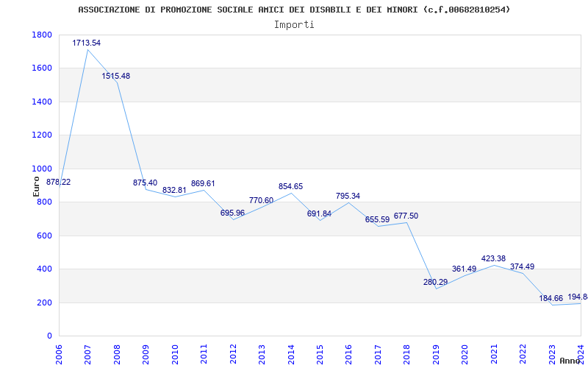Click the x-axis year 2006
Screen dimensions: 588x368
59,355
